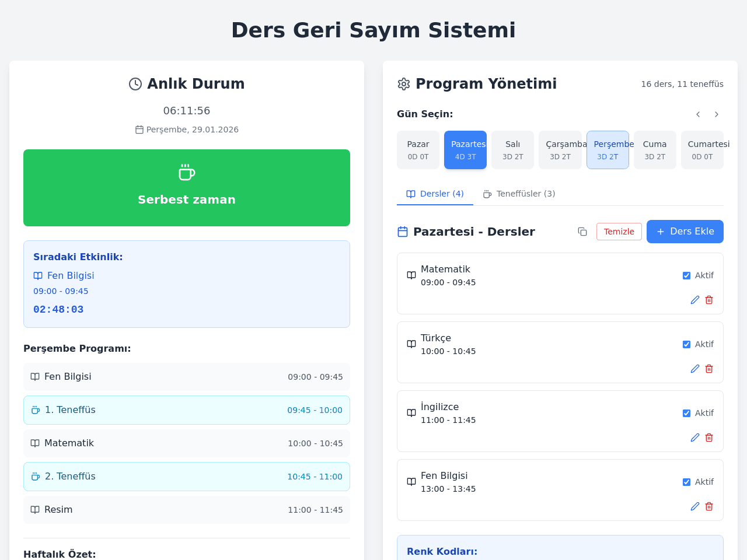The width and height of the screenshot is (747, 560).
Task: Go to previous days with left chevron
Action: coord(698,114)
